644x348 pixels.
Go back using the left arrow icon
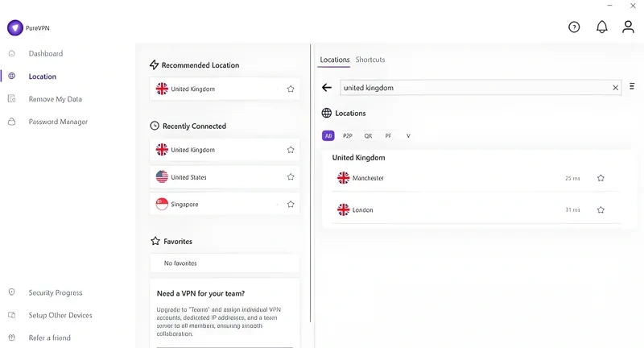coord(327,88)
